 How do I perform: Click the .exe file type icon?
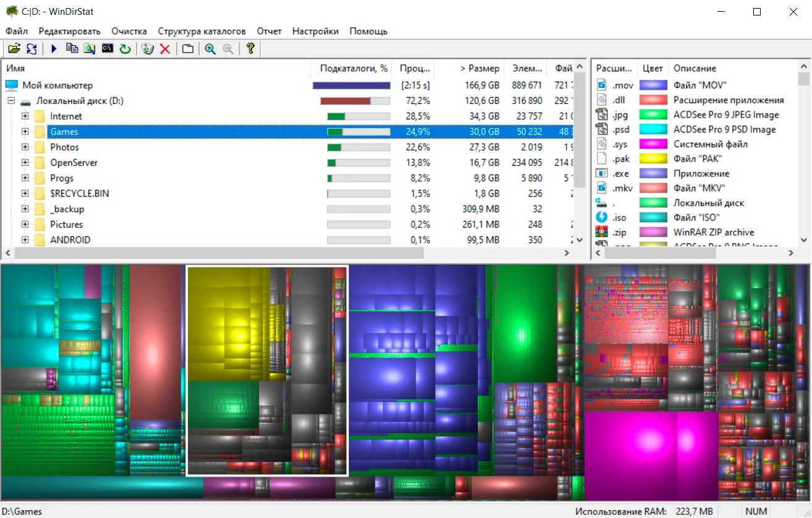click(602, 173)
